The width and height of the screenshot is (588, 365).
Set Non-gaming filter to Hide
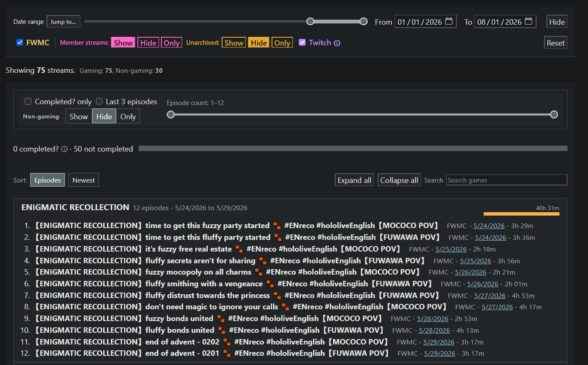104,116
